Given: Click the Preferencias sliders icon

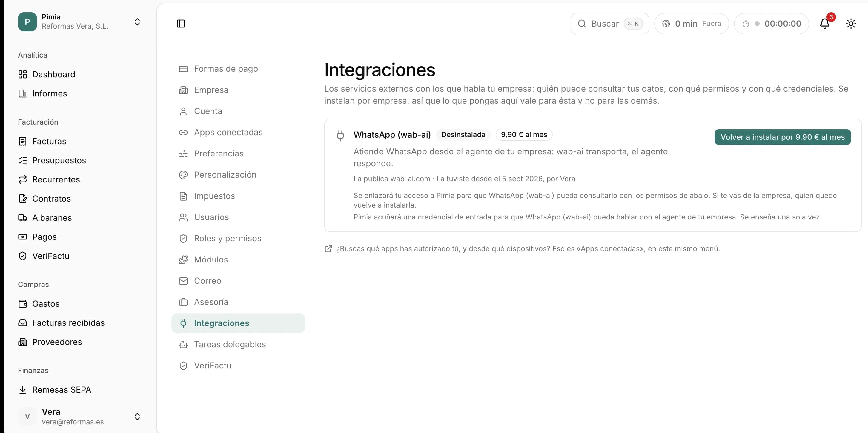Looking at the screenshot, I should click(183, 154).
